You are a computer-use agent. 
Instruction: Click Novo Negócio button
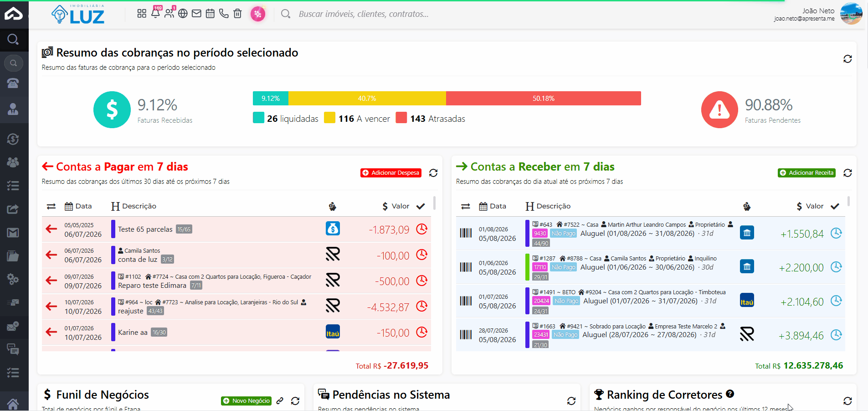tap(247, 401)
